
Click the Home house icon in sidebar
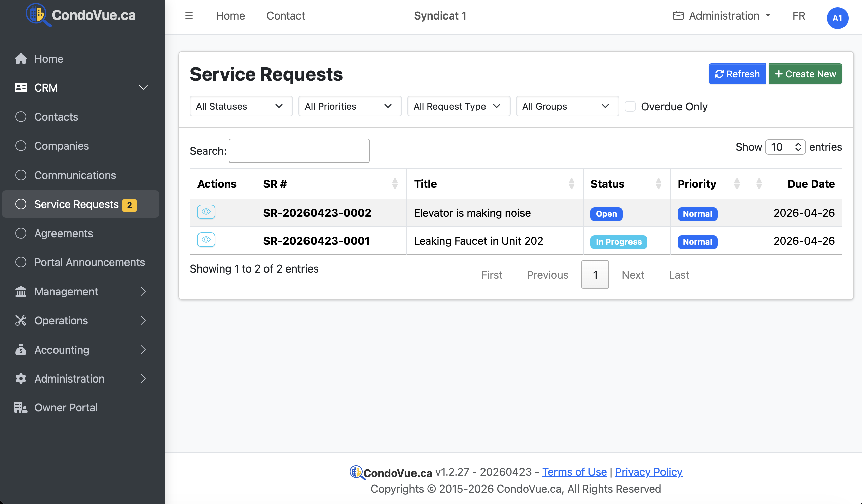click(21, 59)
